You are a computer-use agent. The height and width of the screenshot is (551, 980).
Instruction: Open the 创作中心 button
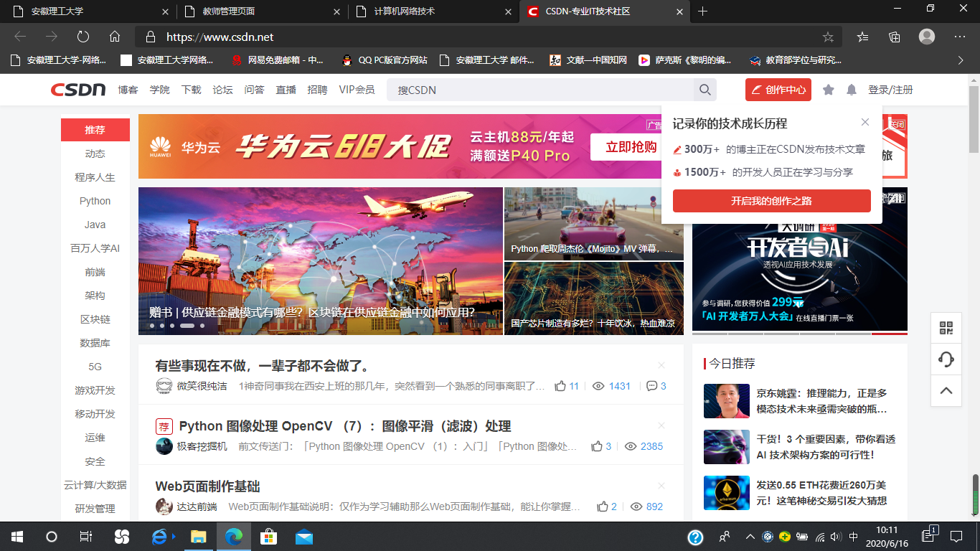(778, 90)
